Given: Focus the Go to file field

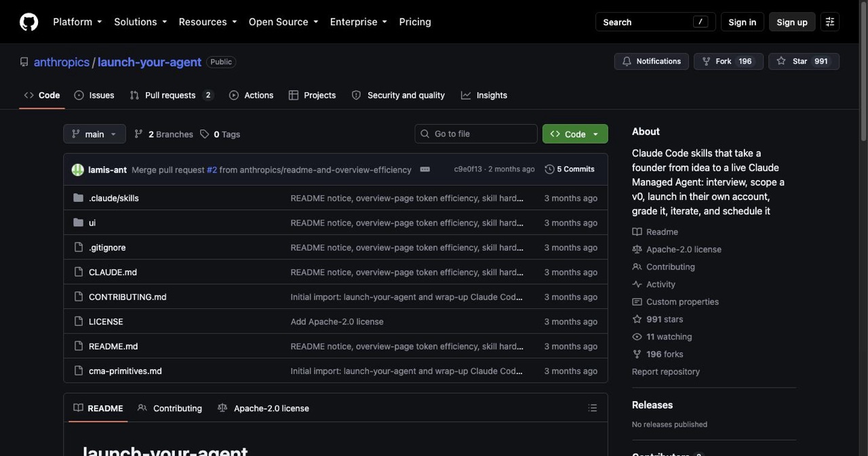Looking at the screenshot, I should [x=476, y=133].
